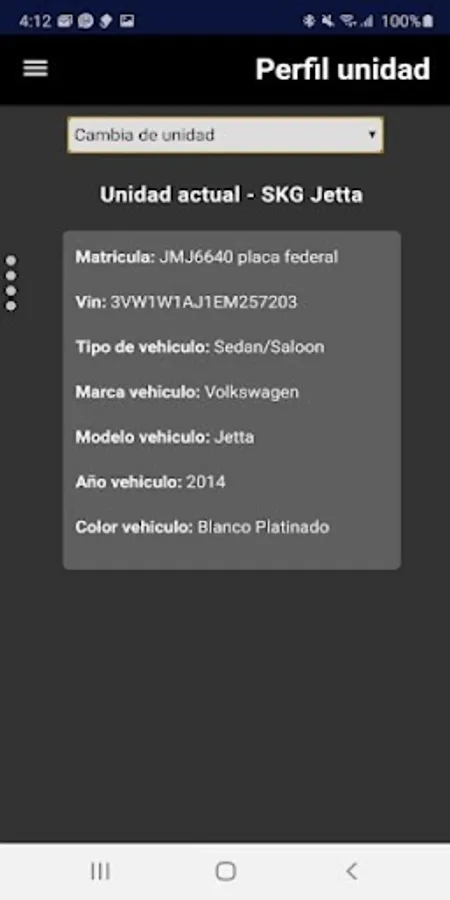The width and height of the screenshot is (450, 900).
Task: Tap the Unidad actual - SKG Jetta heading
Action: click(231, 195)
